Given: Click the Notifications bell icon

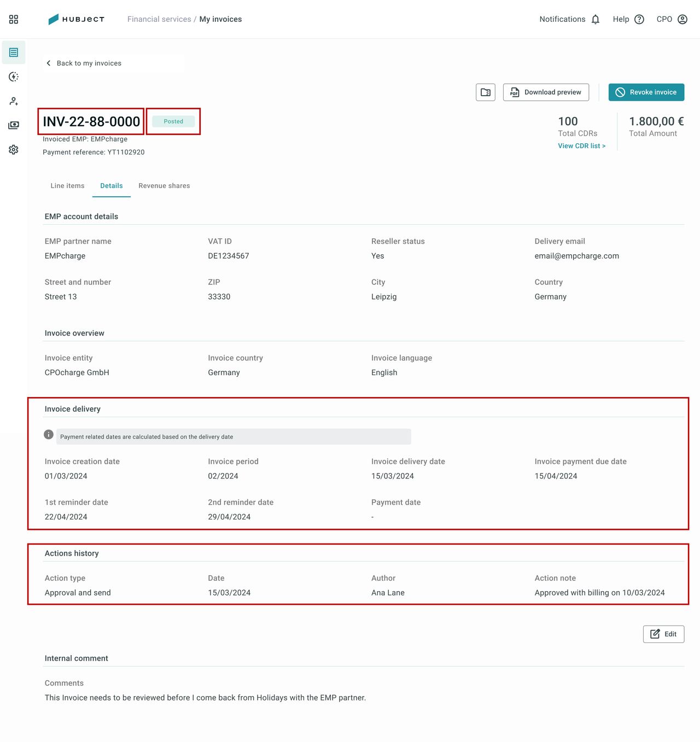Looking at the screenshot, I should (596, 19).
